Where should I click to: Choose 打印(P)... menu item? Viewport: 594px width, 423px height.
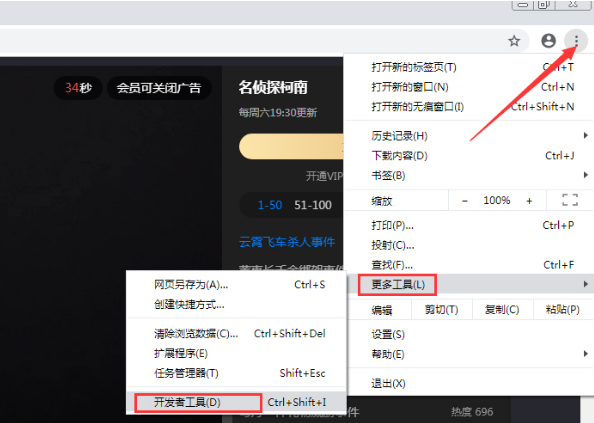point(470,225)
